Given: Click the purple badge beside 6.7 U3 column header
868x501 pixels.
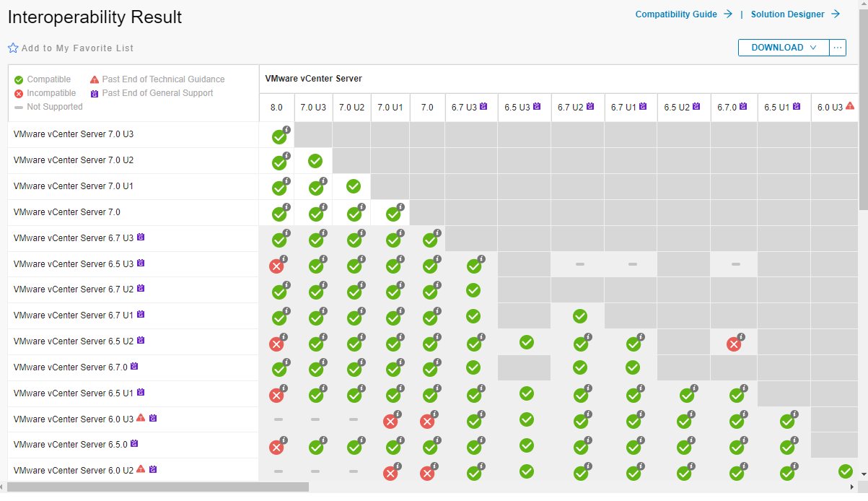Looking at the screenshot, I should [483, 107].
